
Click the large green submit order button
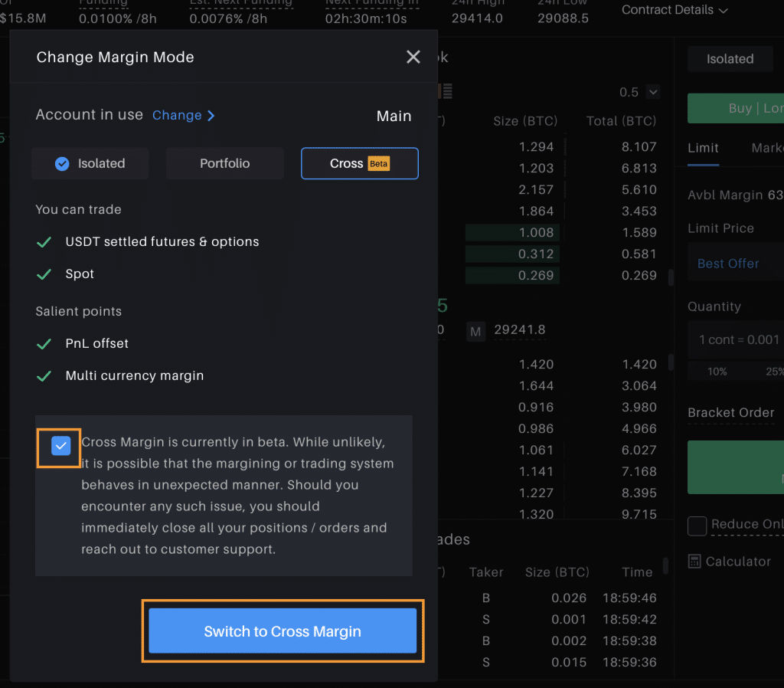pos(736,467)
